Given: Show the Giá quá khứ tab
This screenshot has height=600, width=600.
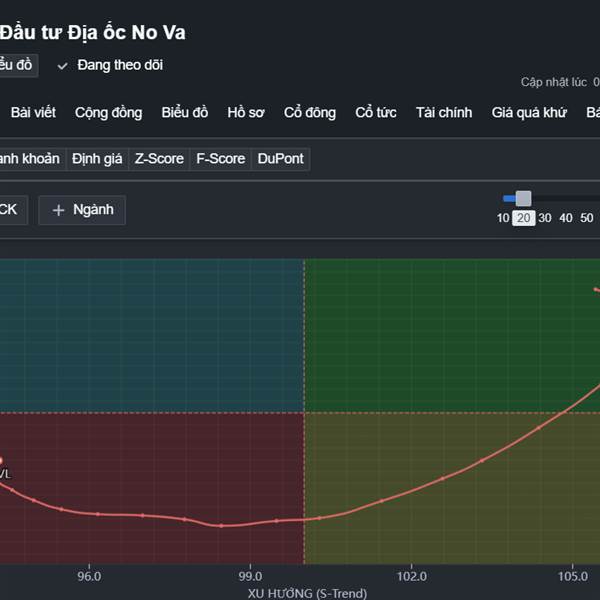Looking at the screenshot, I should (x=529, y=112).
